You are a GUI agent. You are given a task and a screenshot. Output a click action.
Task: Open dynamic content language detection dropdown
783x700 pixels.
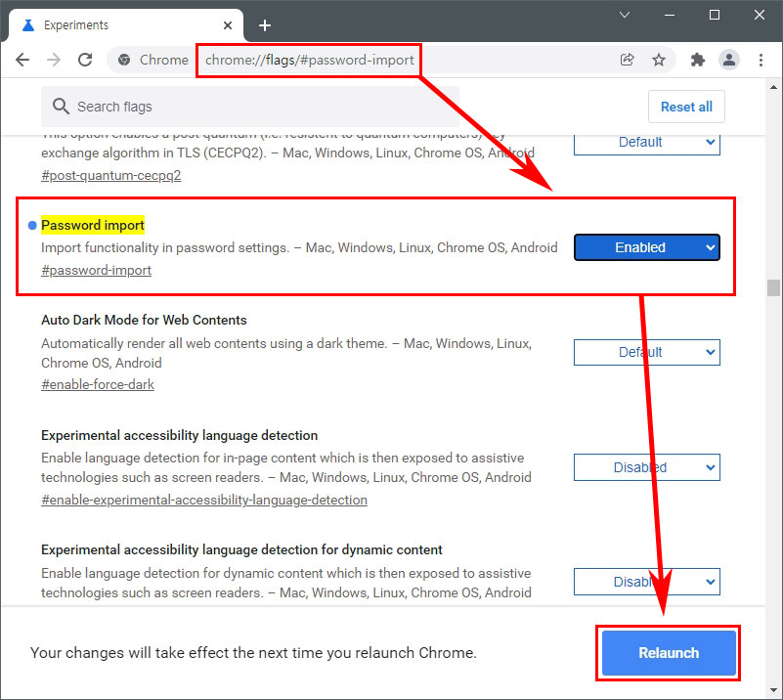tap(647, 582)
